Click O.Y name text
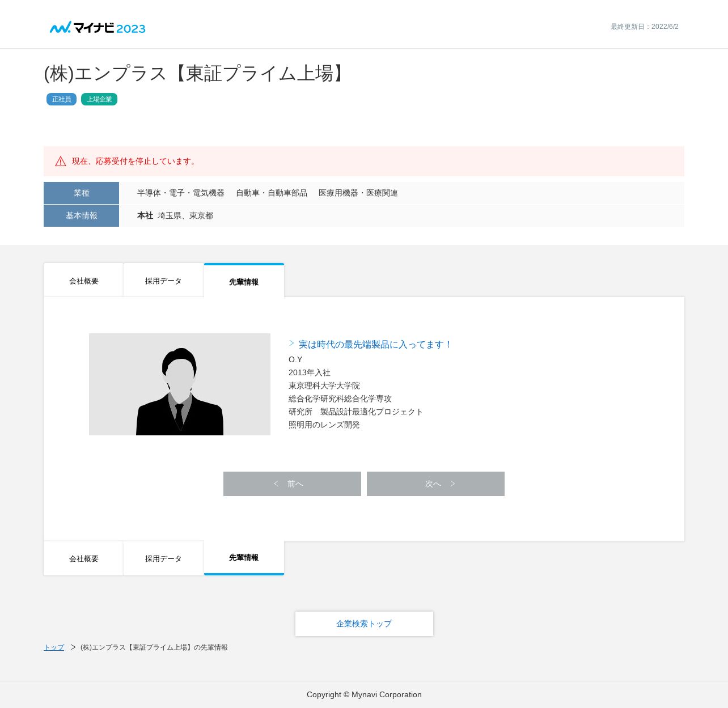 [x=295, y=359]
